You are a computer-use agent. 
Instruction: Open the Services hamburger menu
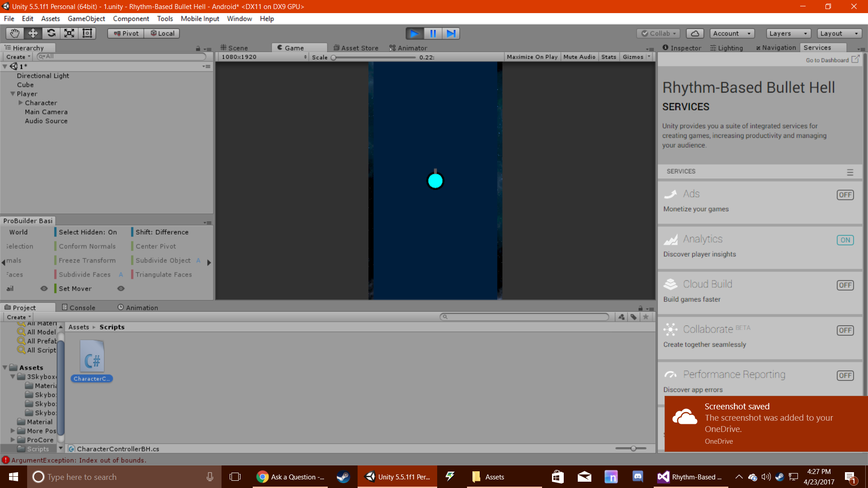coord(850,172)
